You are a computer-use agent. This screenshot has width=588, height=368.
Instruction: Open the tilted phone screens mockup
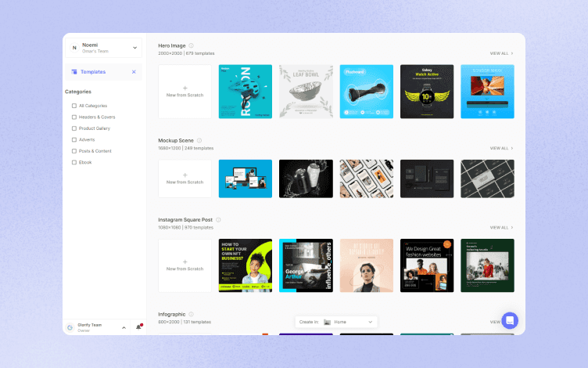tap(367, 179)
